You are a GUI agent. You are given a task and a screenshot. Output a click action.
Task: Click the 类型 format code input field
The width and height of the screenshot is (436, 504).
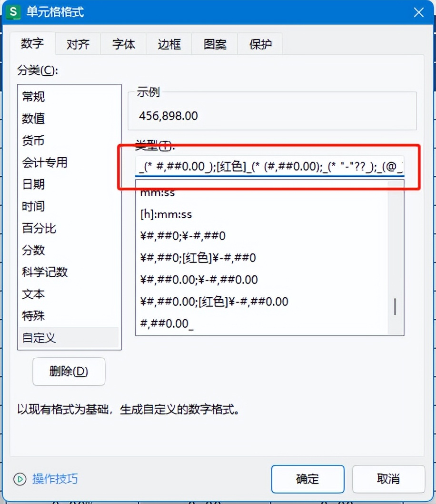click(x=269, y=167)
